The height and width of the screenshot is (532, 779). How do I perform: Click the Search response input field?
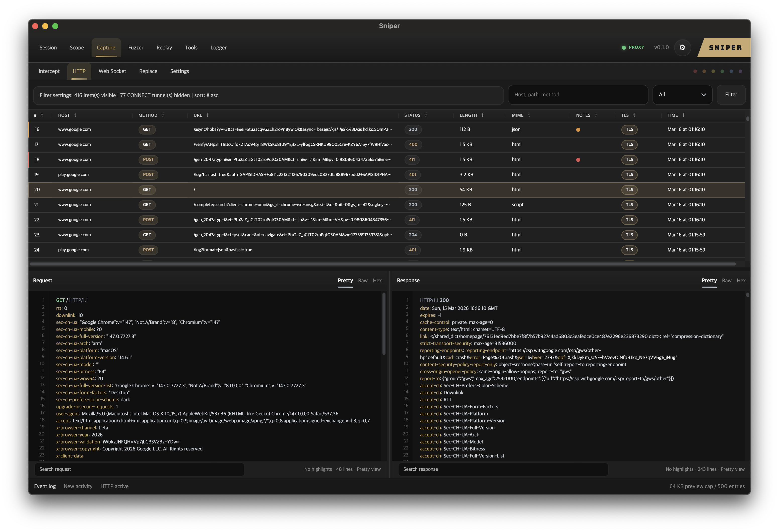point(503,469)
